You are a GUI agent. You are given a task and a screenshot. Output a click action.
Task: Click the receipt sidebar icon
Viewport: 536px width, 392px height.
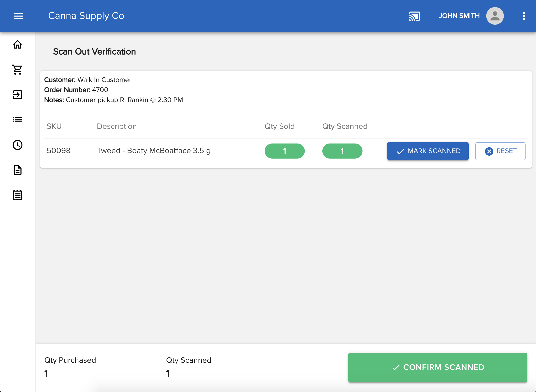click(18, 195)
